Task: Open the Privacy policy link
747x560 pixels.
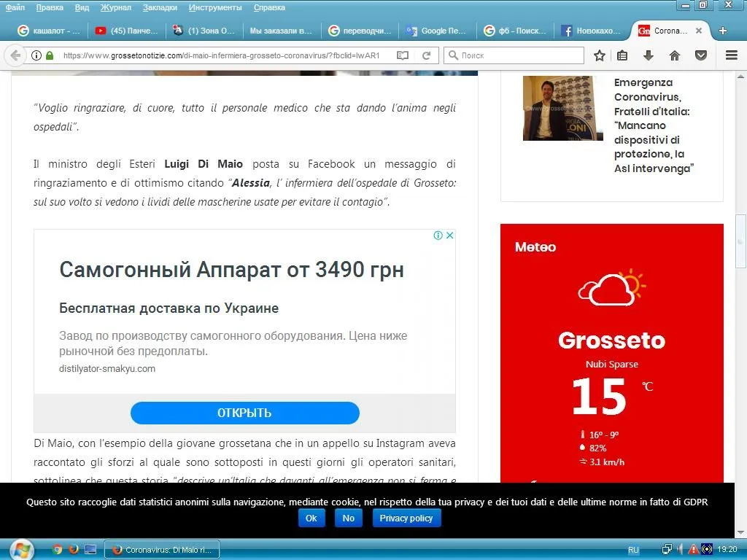Action: [x=406, y=518]
